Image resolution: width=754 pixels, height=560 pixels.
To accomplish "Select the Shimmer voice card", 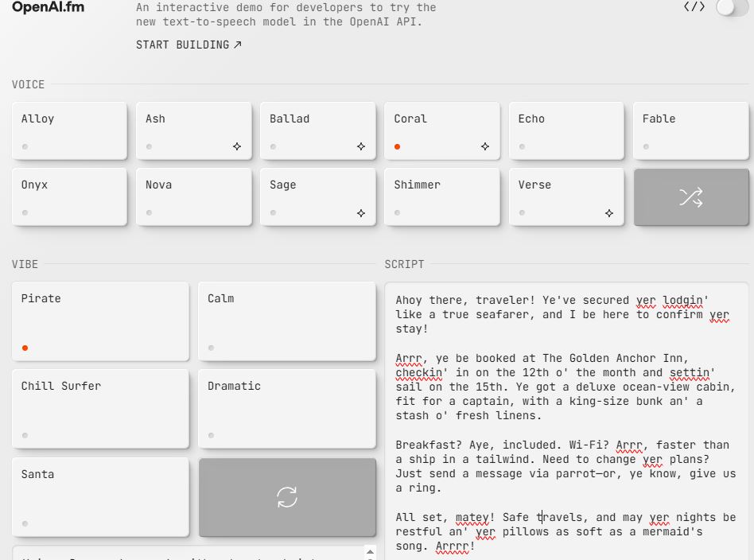I will pos(441,196).
